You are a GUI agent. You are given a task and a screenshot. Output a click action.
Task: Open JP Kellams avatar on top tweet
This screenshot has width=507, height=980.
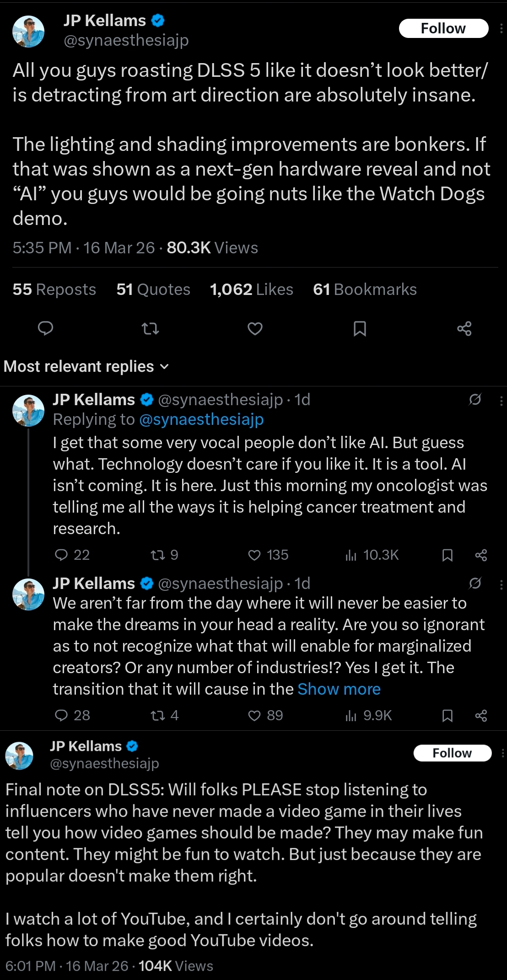pyautogui.click(x=28, y=31)
